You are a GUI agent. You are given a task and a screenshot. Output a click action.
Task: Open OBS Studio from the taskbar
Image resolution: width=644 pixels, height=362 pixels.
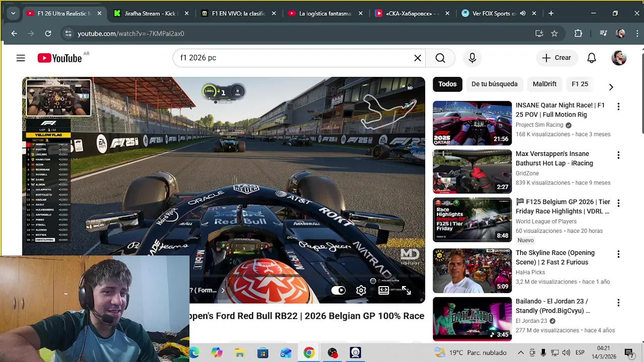click(x=332, y=353)
